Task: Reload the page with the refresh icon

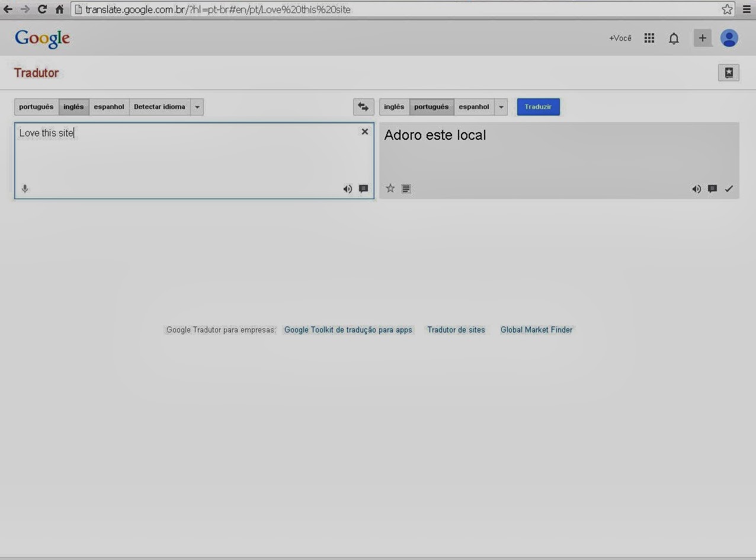Action: tap(42, 9)
